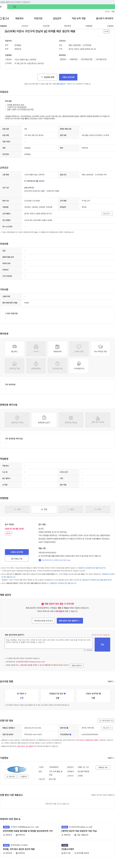Click the lower 고용24 입사지원 button
The image size is (115, 868).
point(17,552)
